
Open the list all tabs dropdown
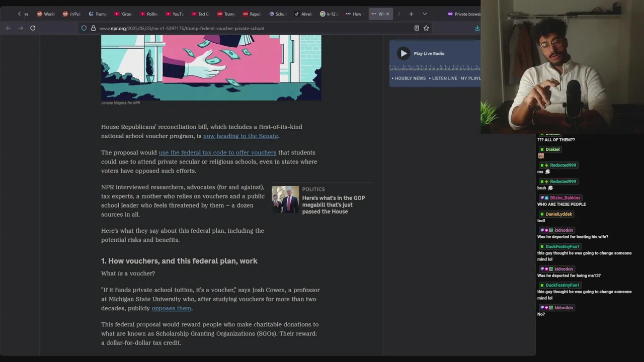click(x=425, y=14)
